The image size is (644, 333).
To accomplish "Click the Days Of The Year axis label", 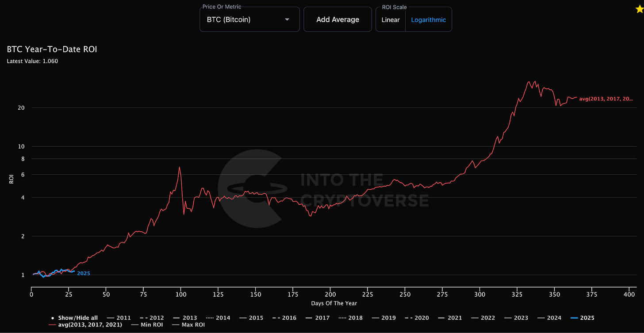I will (x=333, y=303).
